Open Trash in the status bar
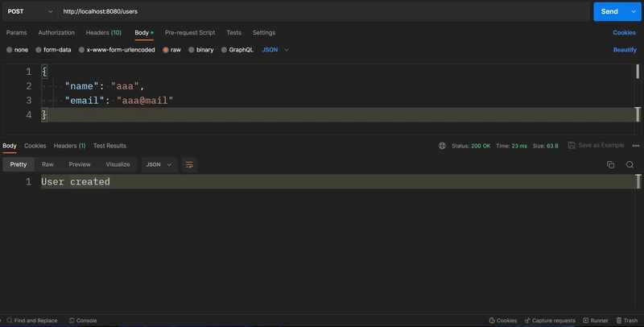This screenshot has width=644, height=327. click(627, 321)
